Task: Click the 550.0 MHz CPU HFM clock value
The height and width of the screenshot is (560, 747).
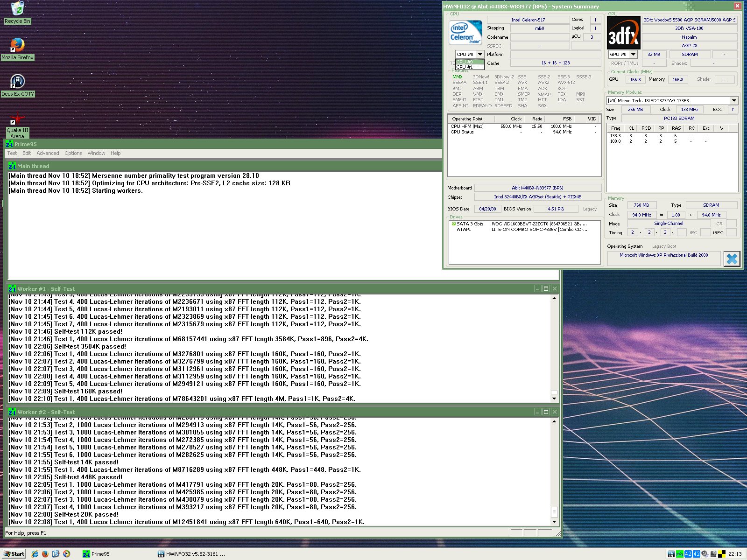Action: click(x=511, y=126)
